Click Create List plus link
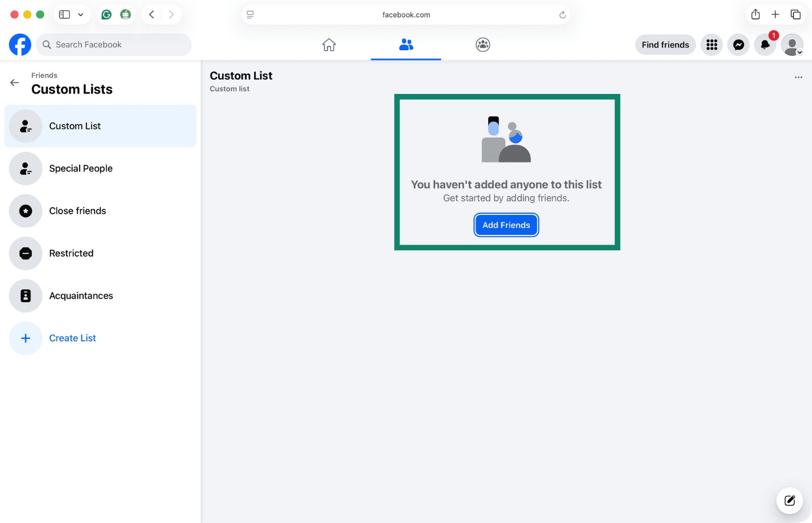Screen dimensions: 812x523 pos(72,338)
